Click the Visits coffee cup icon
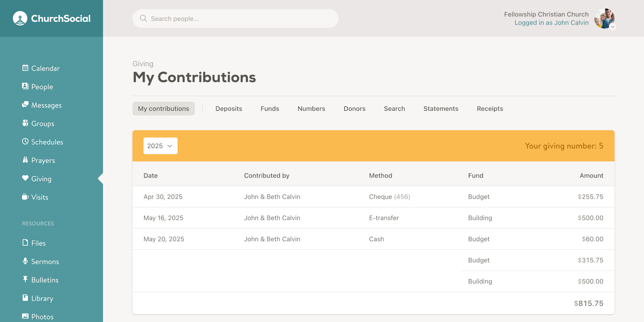 pyautogui.click(x=25, y=197)
